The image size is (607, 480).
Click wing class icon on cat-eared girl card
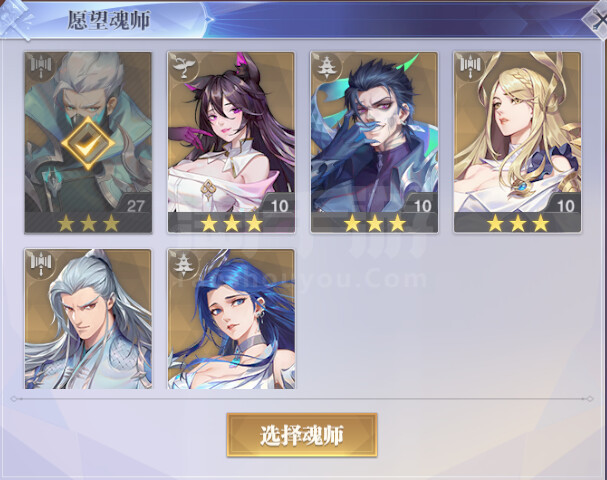[184, 68]
